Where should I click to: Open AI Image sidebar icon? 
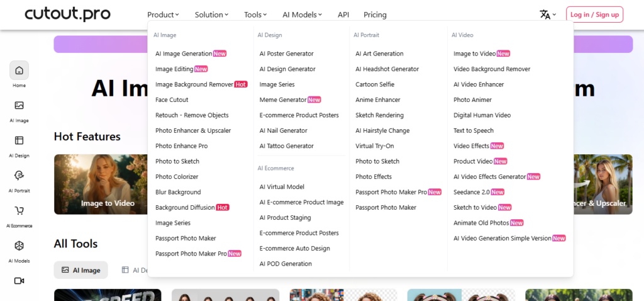point(19,106)
